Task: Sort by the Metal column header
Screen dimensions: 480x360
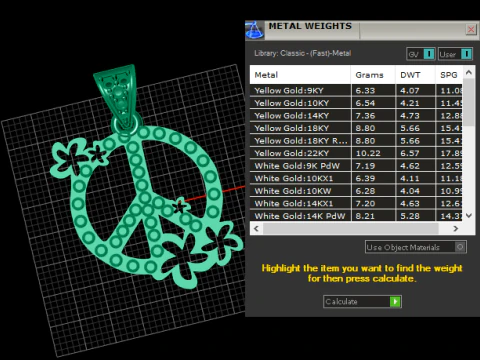Action: [x=300, y=75]
